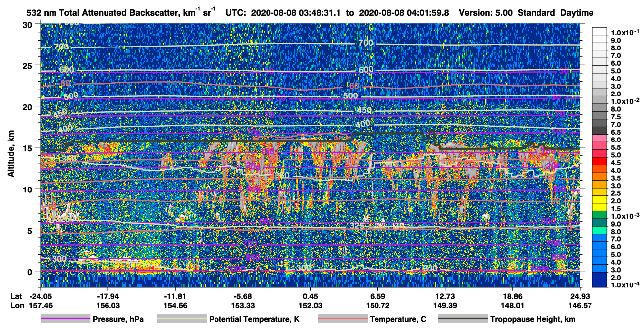The width and height of the screenshot is (644, 330).
Task: Click the 'Temperature, C' legend label
Action: pyautogui.click(x=398, y=320)
